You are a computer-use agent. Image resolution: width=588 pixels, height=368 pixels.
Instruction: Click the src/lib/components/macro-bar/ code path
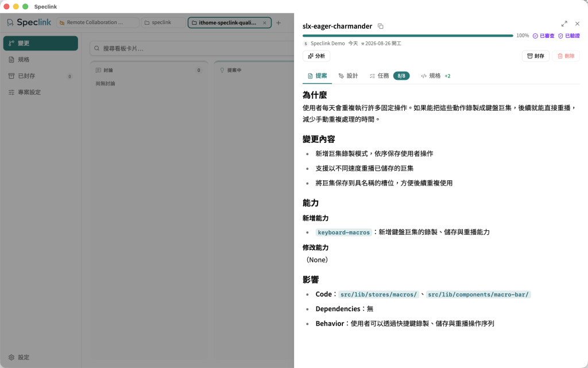coord(478,295)
